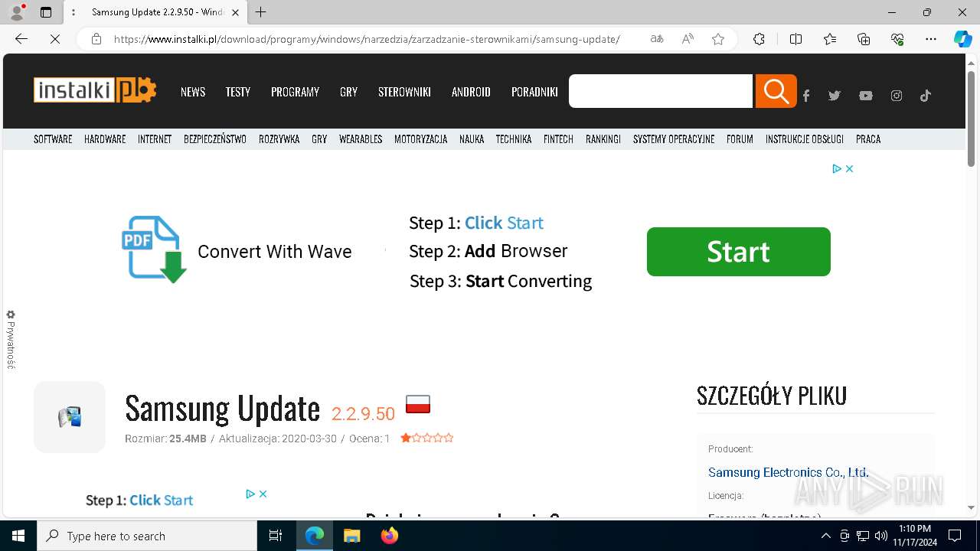Click the browser Back arrow

(x=21, y=39)
